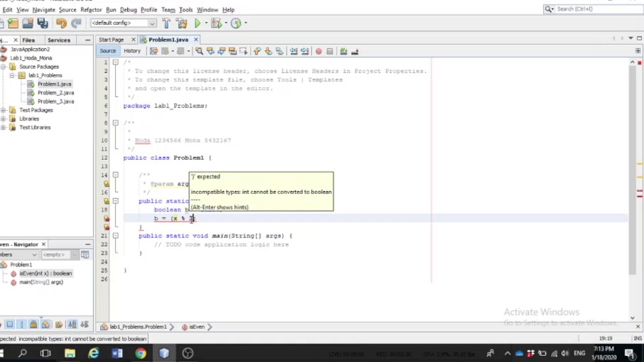Click Previous Bookmark icon

pyautogui.click(x=257, y=51)
